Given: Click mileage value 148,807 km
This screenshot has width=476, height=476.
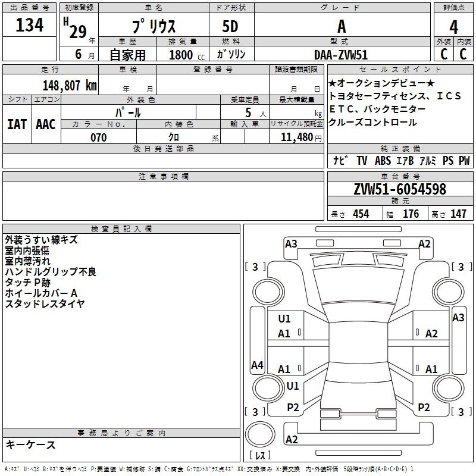Looking at the screenshot, I should tap(70, 86).
